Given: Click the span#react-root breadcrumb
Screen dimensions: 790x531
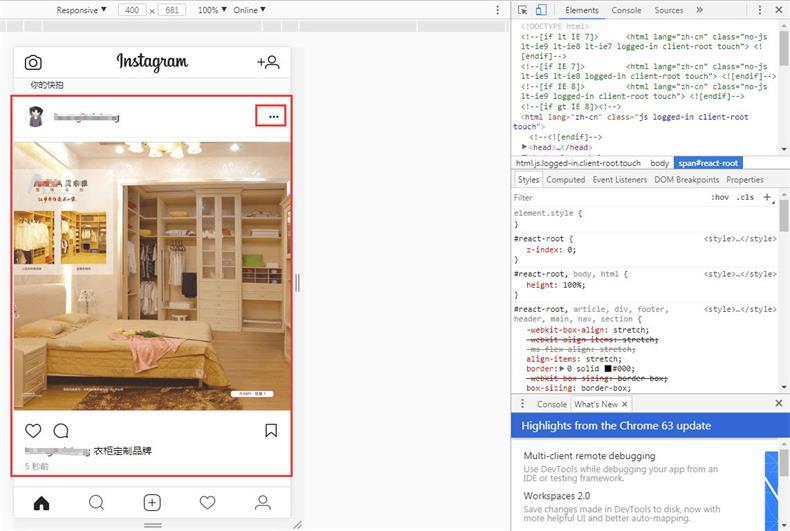Looking at the screenshot, I should click(x=708, y=163).
